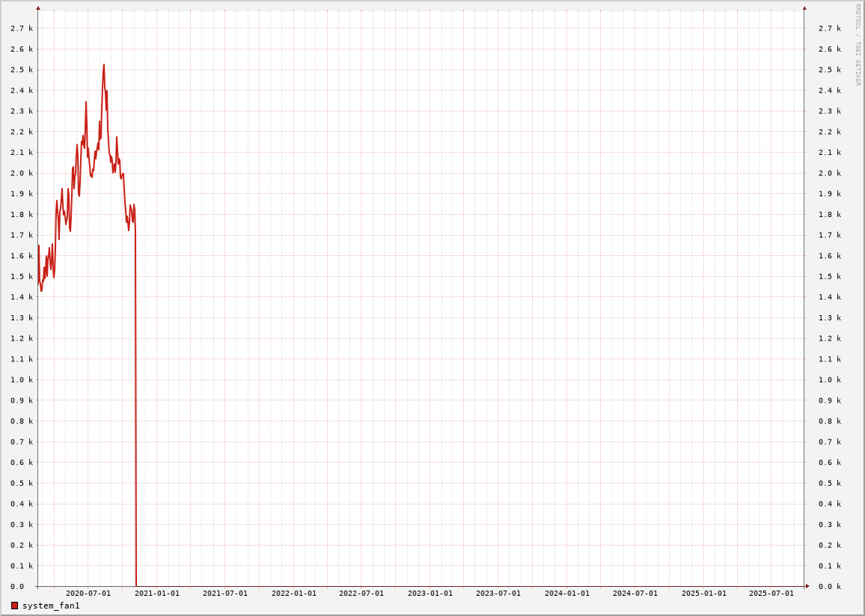Click the red system_fan1 legend color square

(14, 606)
